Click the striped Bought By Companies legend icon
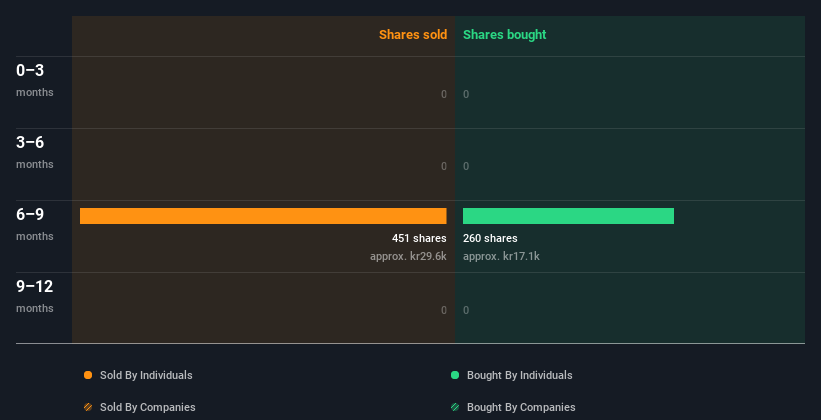This screenshot has width=821, height=420. pyautogui.click(x=455, y=407)
